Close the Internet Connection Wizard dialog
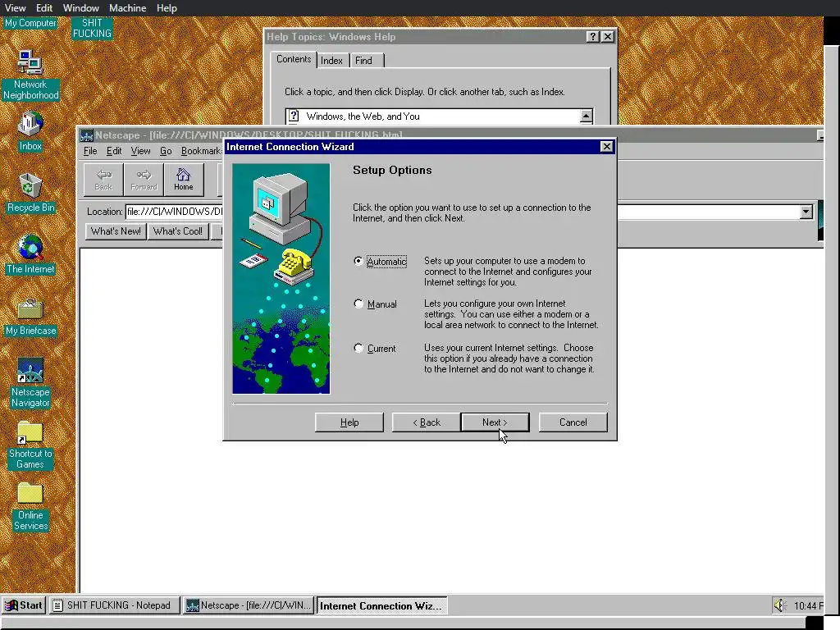This screenshot has width=840, height=630. pos(606,147)
